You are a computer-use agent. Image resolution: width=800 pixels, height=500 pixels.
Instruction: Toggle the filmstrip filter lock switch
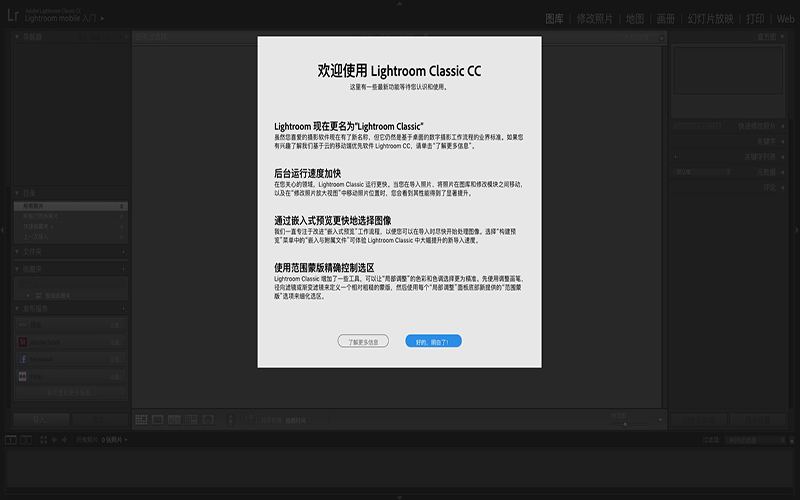click(x=792, y=440)
